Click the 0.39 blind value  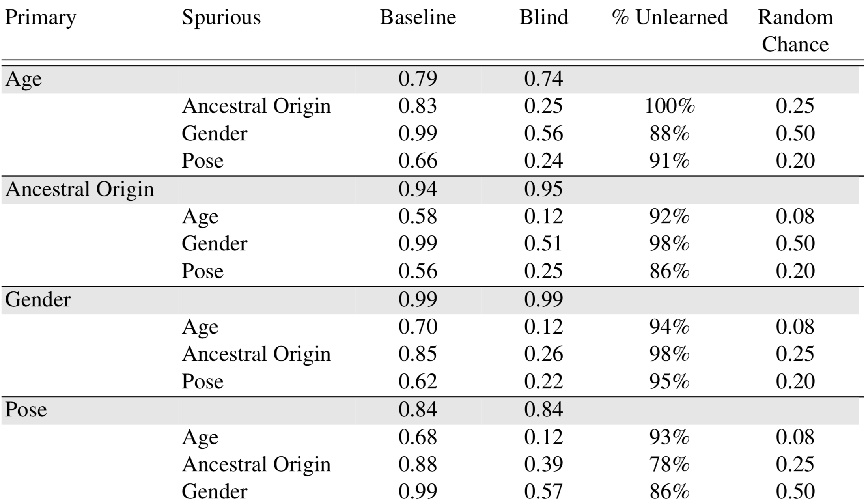[543, 464]
